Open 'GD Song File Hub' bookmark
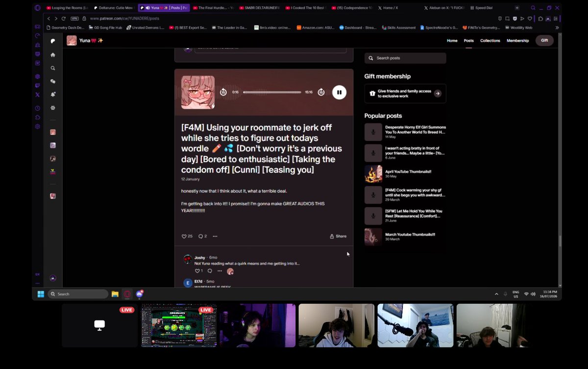Screen dimensions: 588x369 coord(105,28)
